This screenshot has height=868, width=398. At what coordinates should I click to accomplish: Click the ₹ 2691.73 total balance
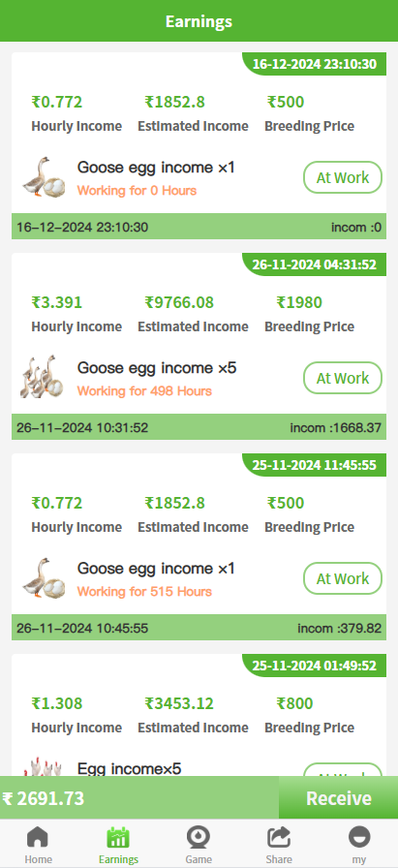44,799
